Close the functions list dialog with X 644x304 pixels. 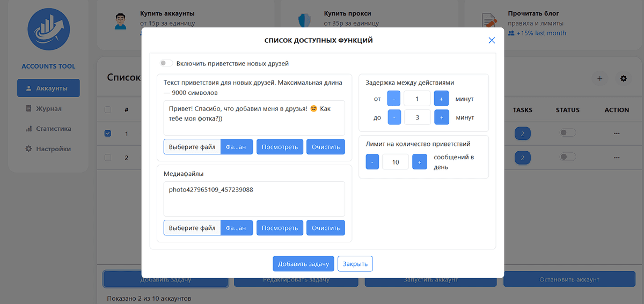click(492, 41)
